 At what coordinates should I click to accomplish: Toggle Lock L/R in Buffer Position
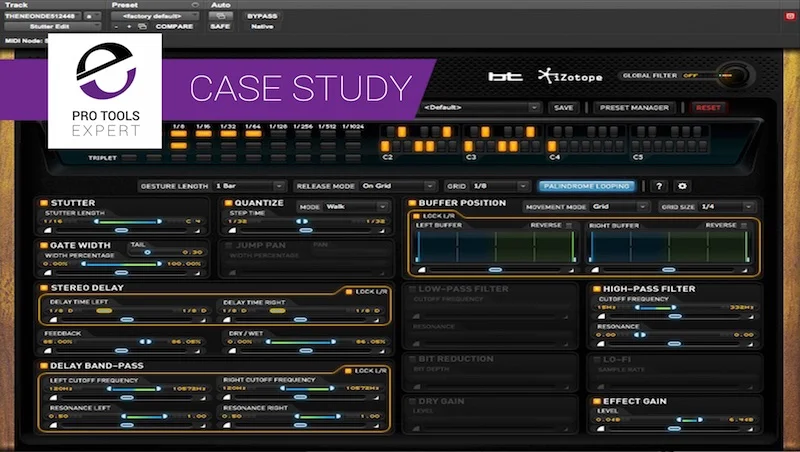point(416,216)
